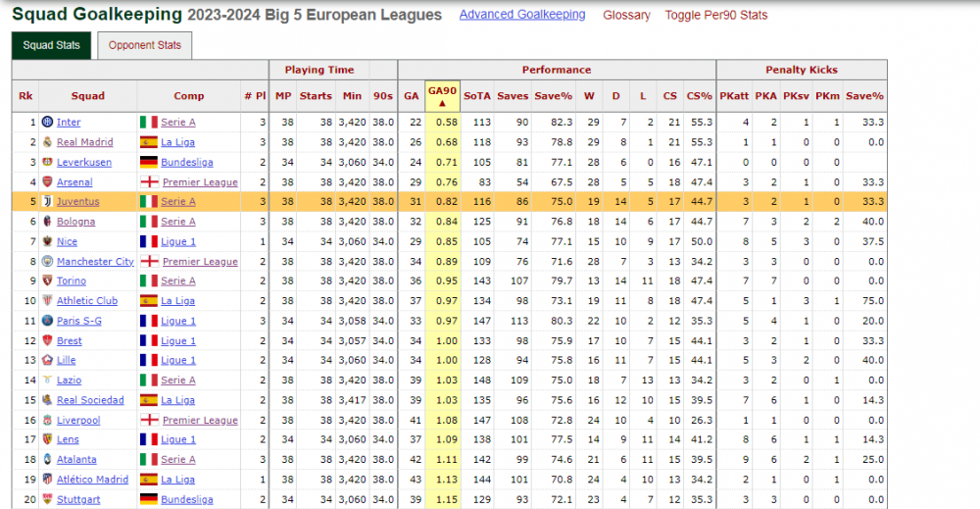Toggle Per90 Stats

coord(716,15)
